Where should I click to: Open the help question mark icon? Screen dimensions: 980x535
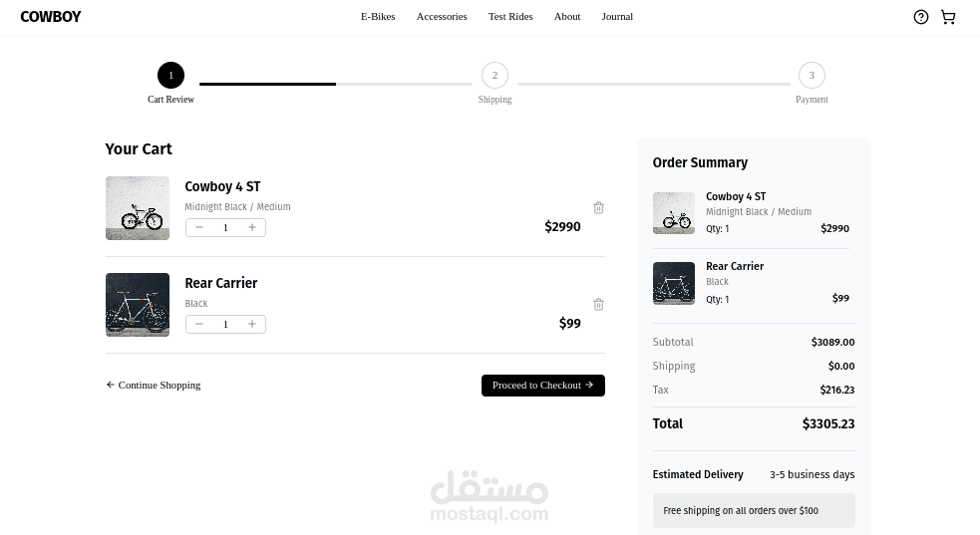pyautogui.click(x=920, y=17)
